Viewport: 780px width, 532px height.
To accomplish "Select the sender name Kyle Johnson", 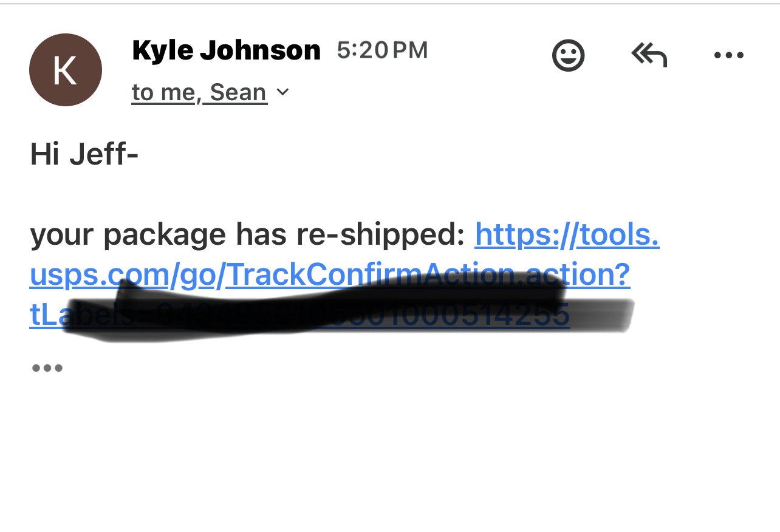I will (x=226, y=50).
